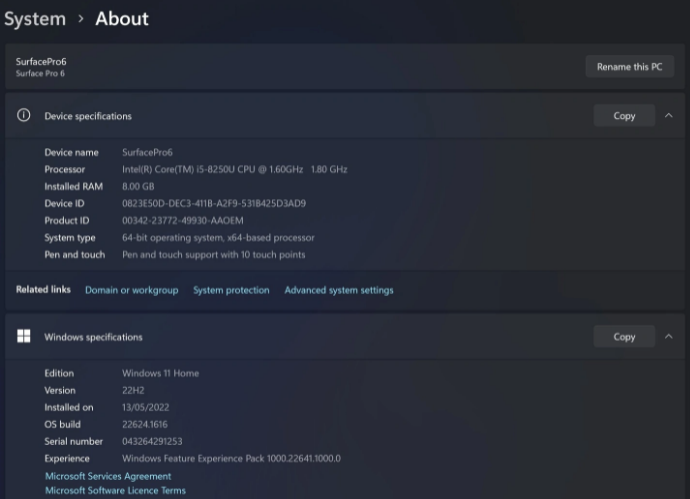
Task: Collapse the Device specifications section chevron
Action: tap(668, 116)
